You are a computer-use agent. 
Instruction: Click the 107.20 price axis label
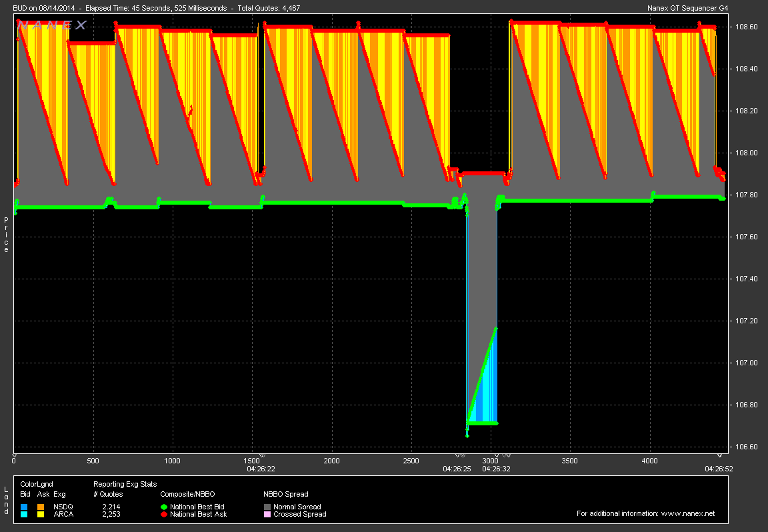pos(747,321)
